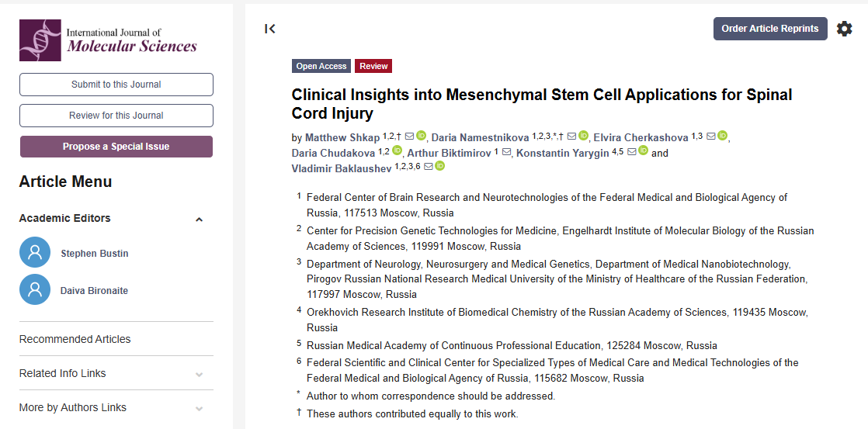Viewport: 868px width, 429px height.
Task: Click Stephen Bustin's avatar icon
Action: coord(34,253)
